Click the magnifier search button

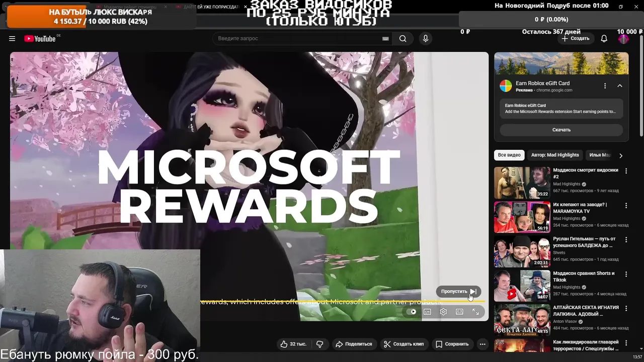pos(403,39)
